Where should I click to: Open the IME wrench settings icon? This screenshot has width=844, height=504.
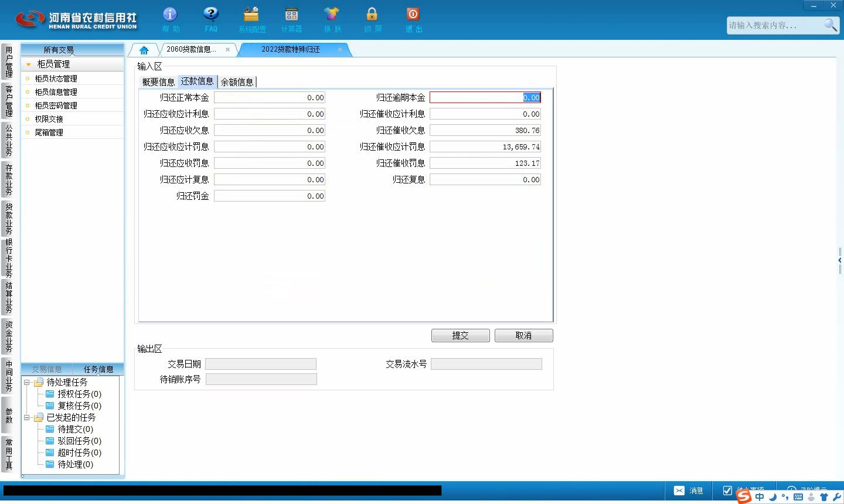(836, 497)
